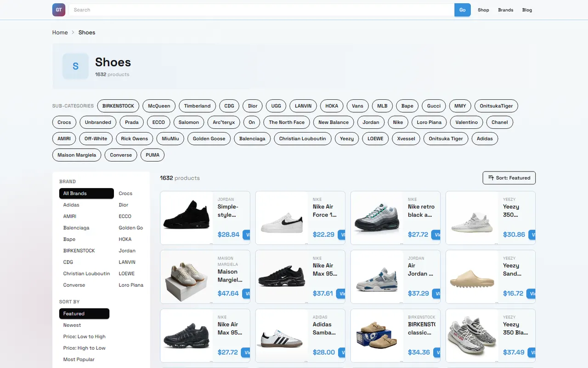The height and width of the screenshot is (368, 588).
Task: Choose Crocs in the brand sidebar
Action: coord(125,193)
